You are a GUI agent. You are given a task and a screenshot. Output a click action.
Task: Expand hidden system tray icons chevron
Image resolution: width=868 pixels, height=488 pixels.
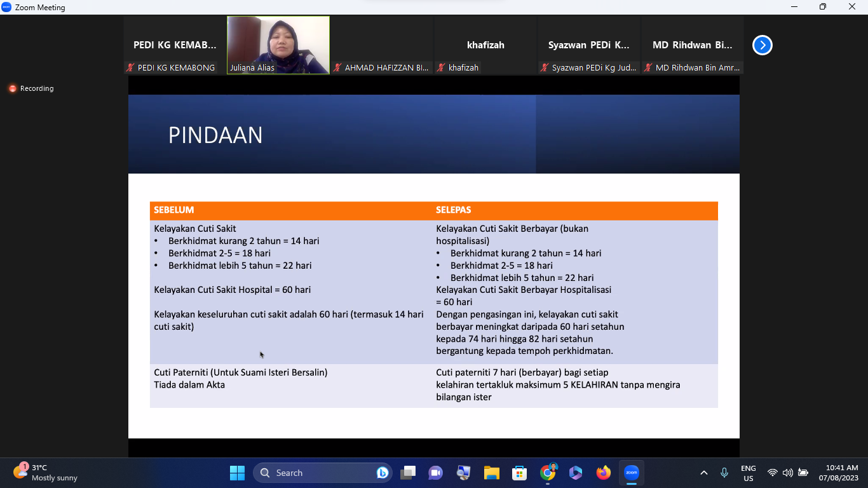coord(703,473)
